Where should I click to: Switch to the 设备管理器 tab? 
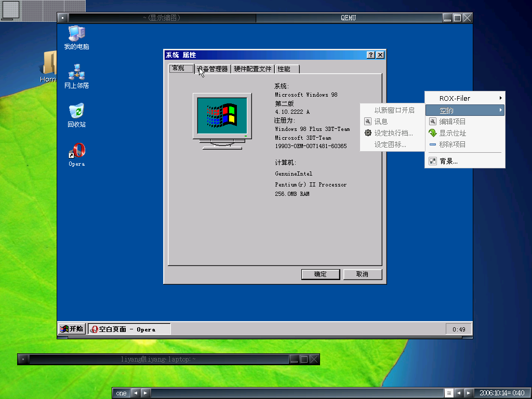point(212,69)
